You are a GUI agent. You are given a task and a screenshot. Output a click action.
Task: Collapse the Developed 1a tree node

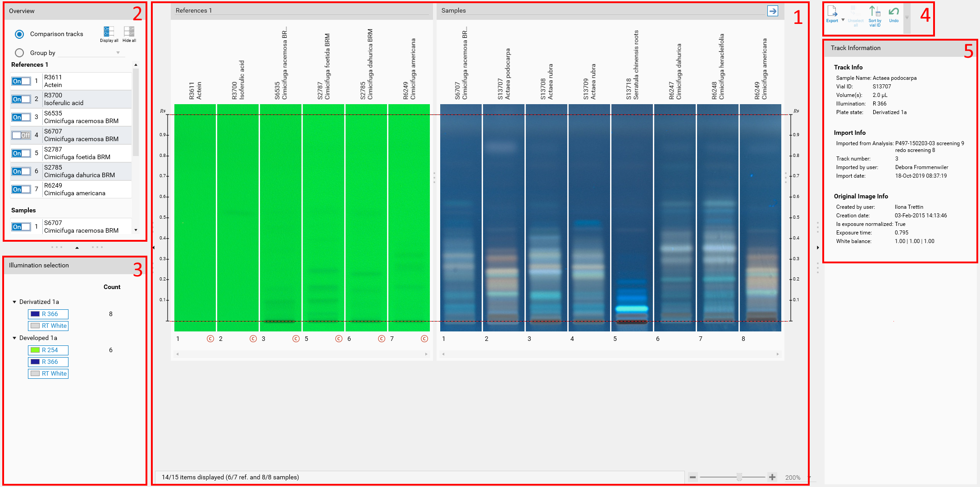click(x=14, y=338)
